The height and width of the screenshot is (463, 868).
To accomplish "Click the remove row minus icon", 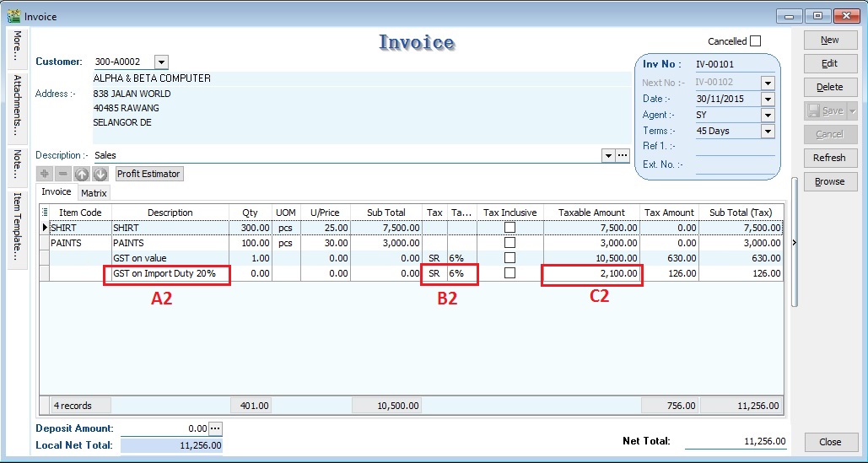I will pyautogui.click(x=63, y=174).
